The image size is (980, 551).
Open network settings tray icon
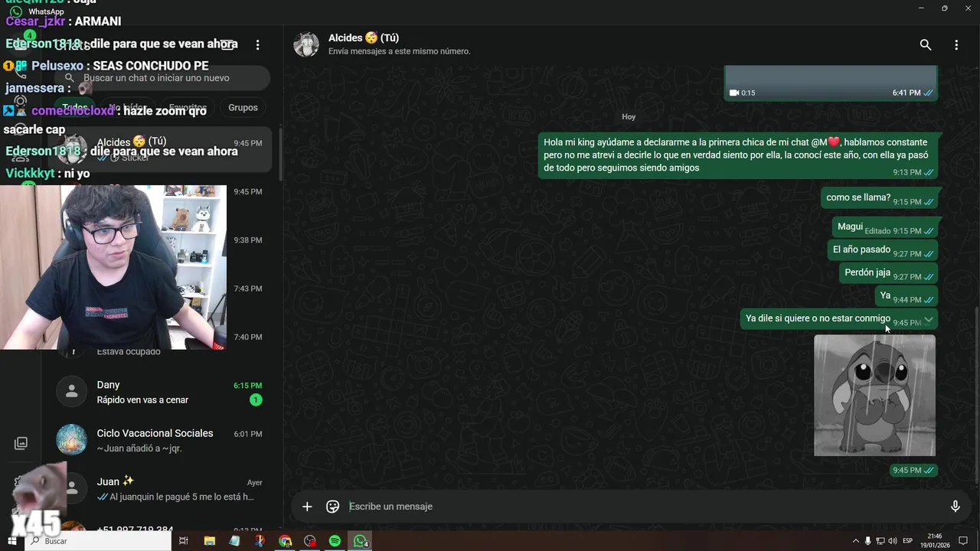(x=880, y=541)
